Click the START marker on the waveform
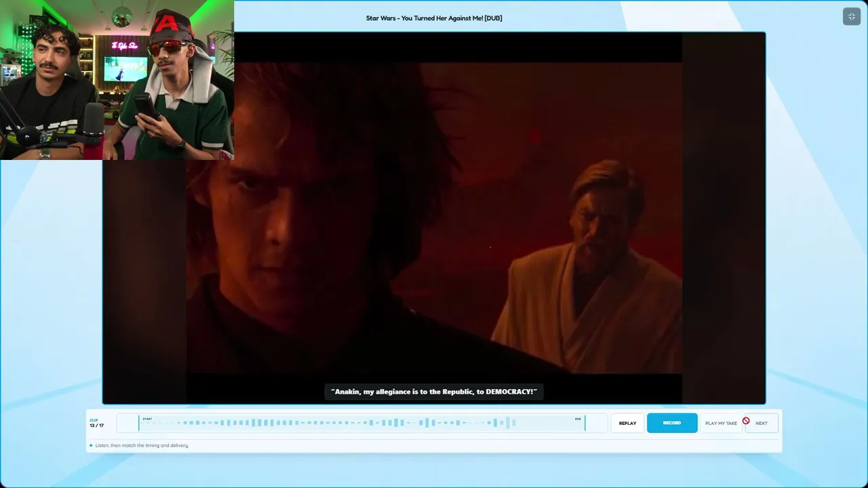The width and height of the screenshot is (868, 488). (147, 419)
